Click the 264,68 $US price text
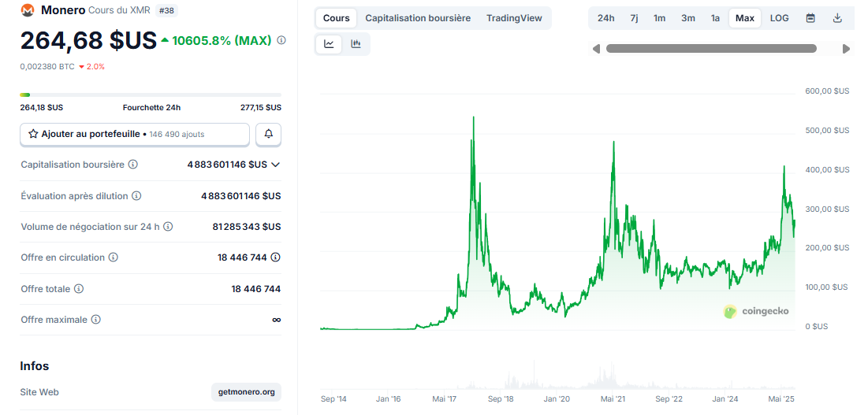 click(88, 40)
